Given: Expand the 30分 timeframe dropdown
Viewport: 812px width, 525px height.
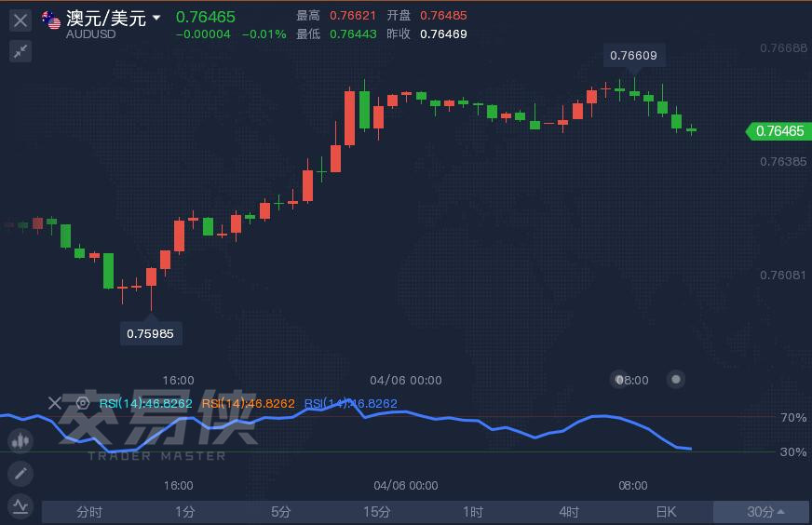Looking at the screenshot, I should (x=762, y=512).
